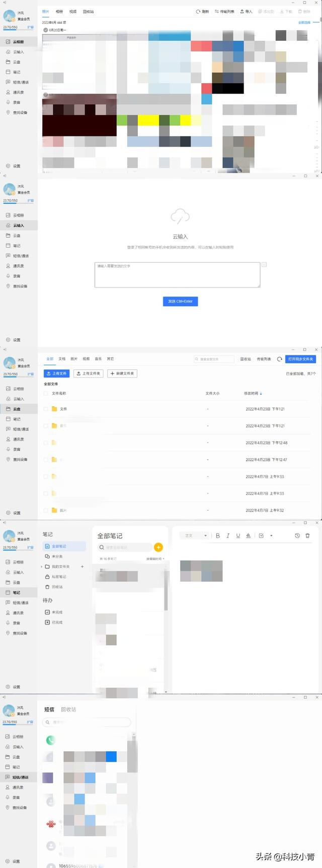Open 私密笔记 in the notes panel

coord(58,576)
